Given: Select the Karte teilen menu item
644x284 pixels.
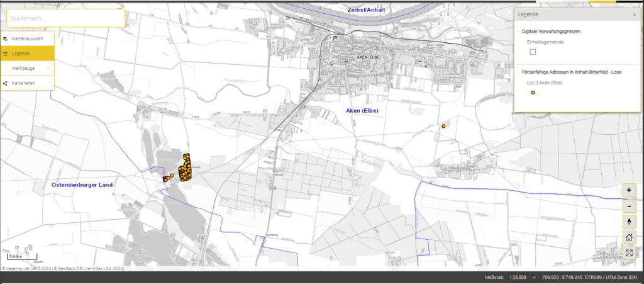Looking at the screenshot, I should coord(23,83).
